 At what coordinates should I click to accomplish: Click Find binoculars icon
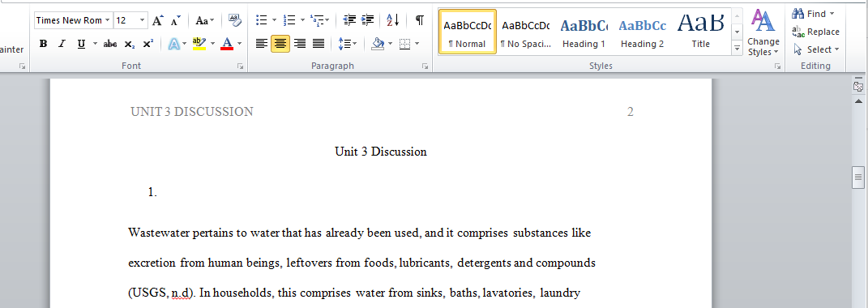click(797, 13)
